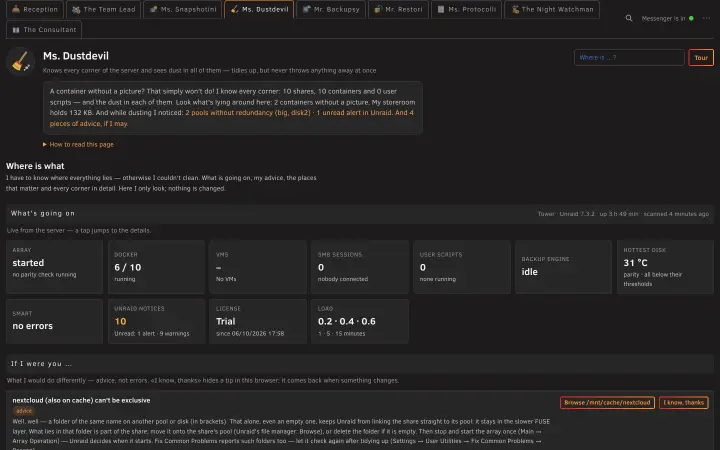Follow the pools without redundancy link

tap(248, 112)
